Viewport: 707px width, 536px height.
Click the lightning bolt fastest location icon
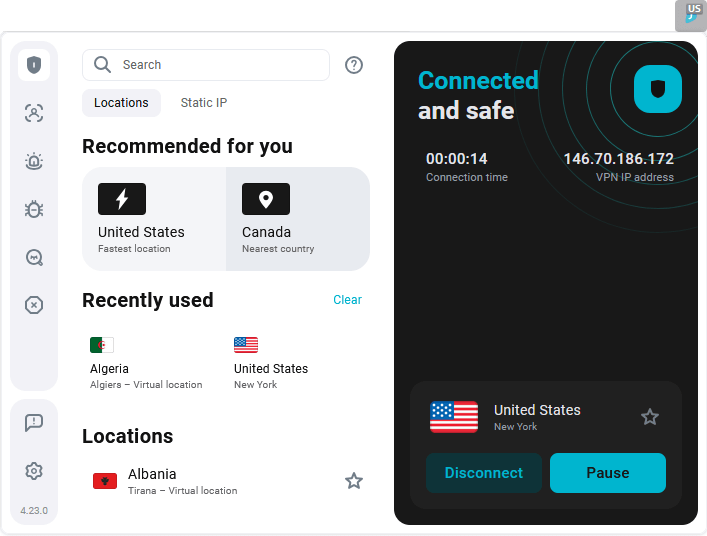coord(122,199)
